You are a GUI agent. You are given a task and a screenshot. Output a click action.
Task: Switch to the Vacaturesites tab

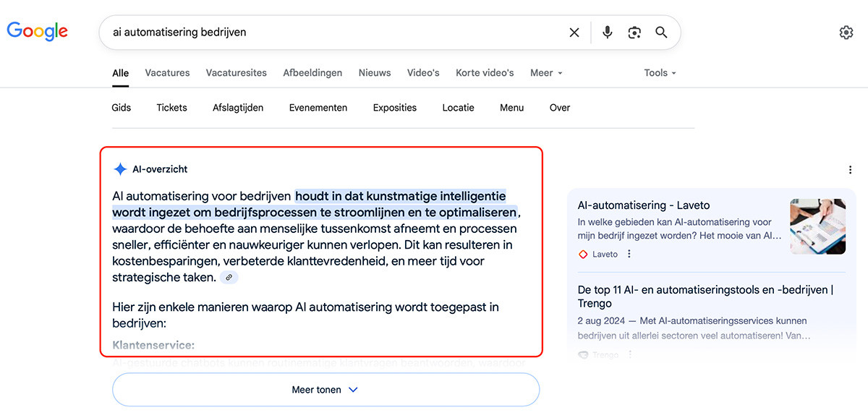[x=237, y=73]
